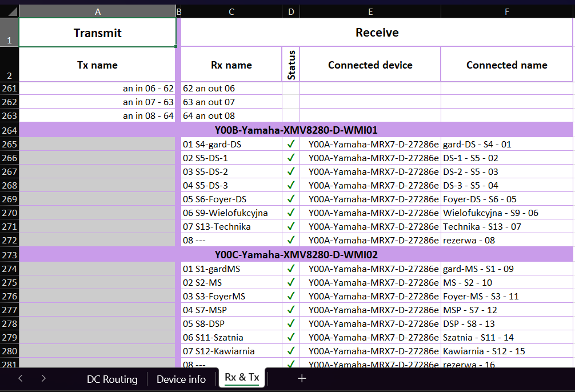Select row header 264
This screenshot has height=392, width=575.
tap(9, 130)
